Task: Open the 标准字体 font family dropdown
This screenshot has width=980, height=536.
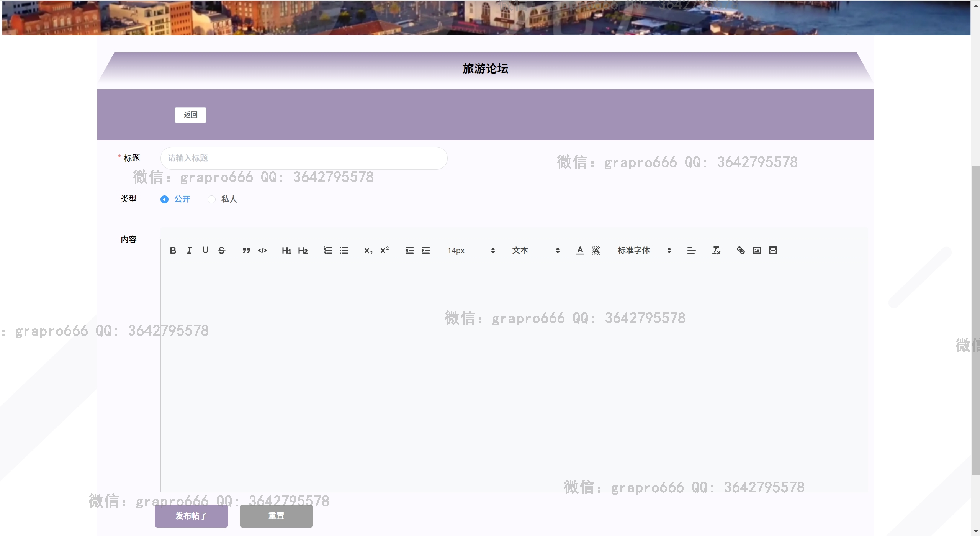Action: [644, 251]
